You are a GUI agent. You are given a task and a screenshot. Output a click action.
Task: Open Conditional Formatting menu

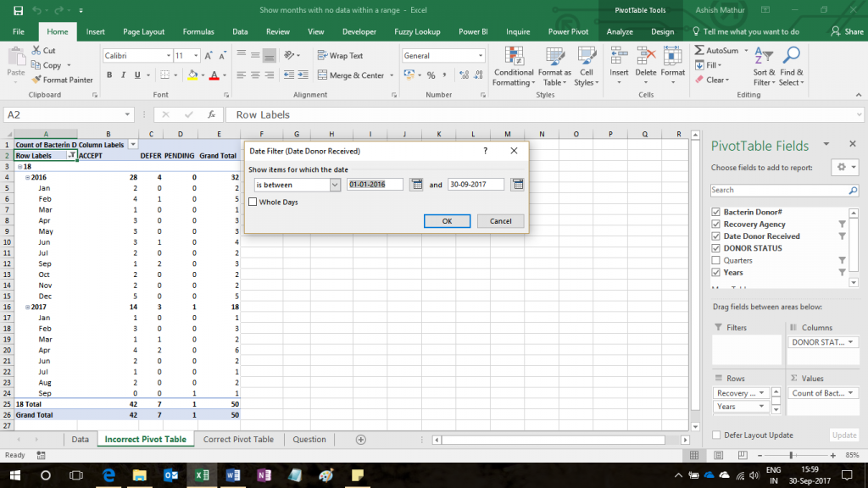pyautogui.click(x=514, y=66)
